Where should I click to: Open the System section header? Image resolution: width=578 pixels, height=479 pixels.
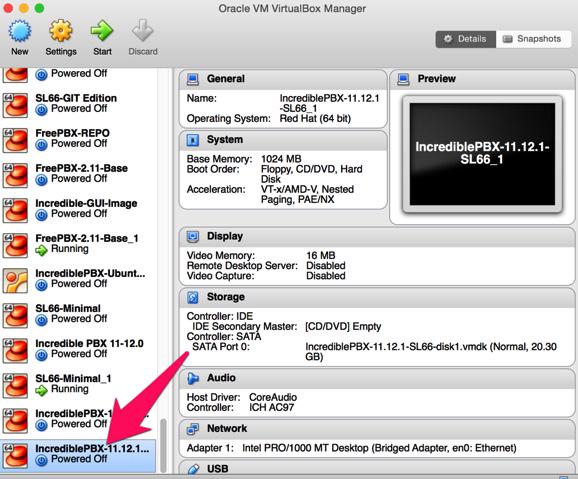(283, 140)
